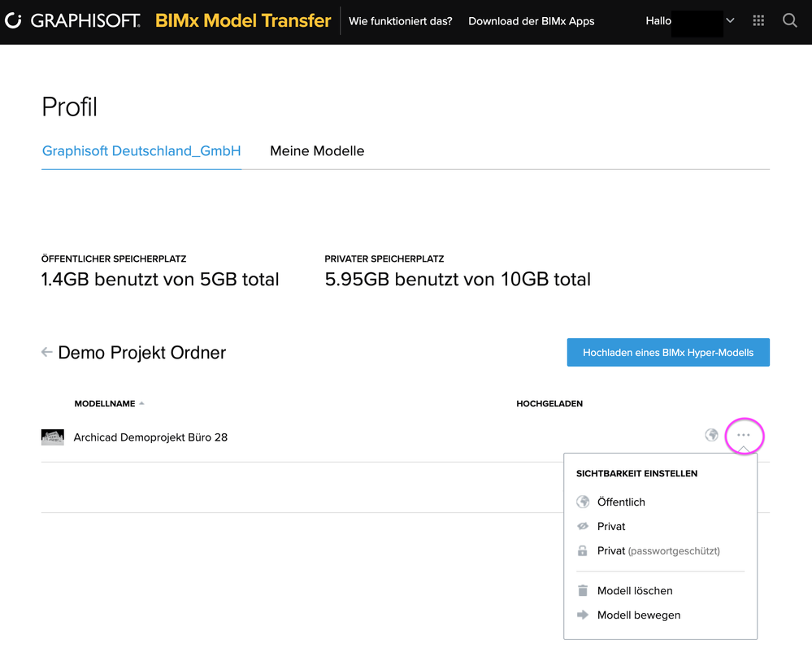
Task: Open Download der BIMx Apps link
Action: point(532,21)
